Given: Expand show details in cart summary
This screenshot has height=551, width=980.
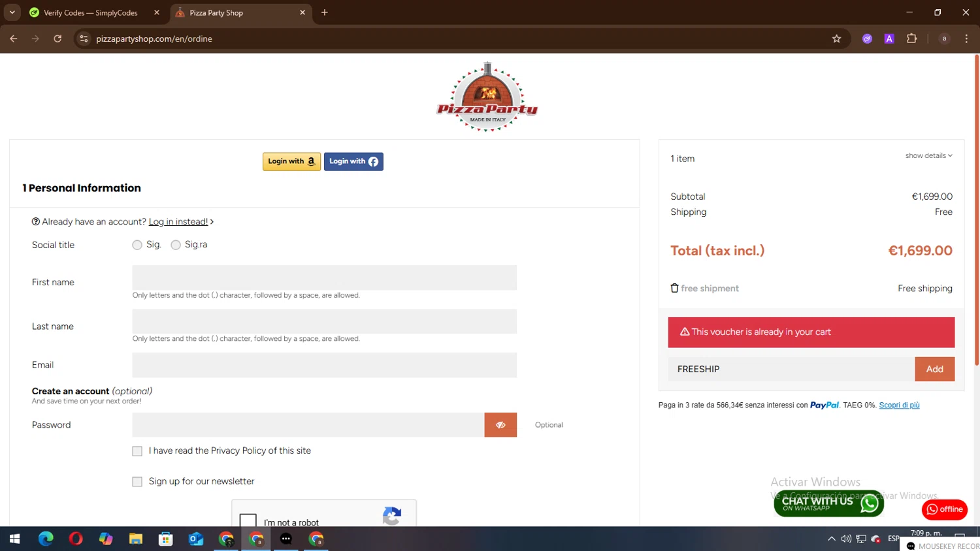Looking at the screenshot, I should 928,155.
